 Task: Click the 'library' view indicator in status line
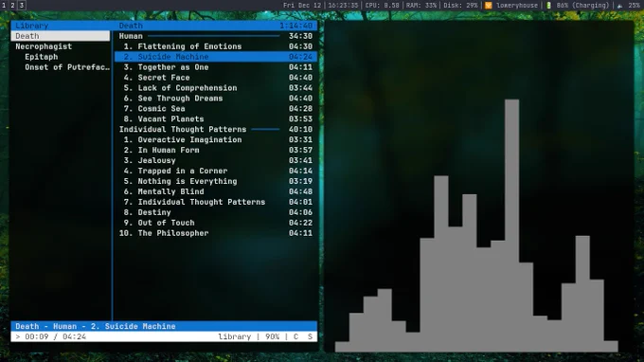coord(235,336)
